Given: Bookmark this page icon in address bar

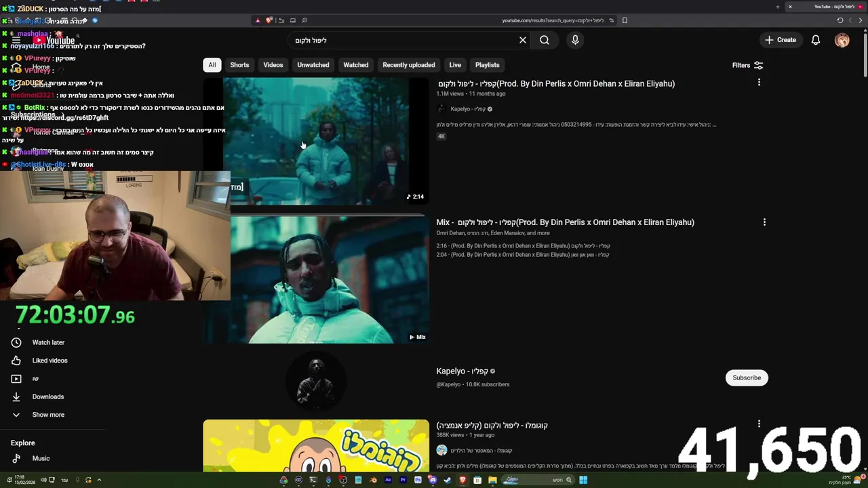Looking at the screenshot, I should (x=625, y=20).
